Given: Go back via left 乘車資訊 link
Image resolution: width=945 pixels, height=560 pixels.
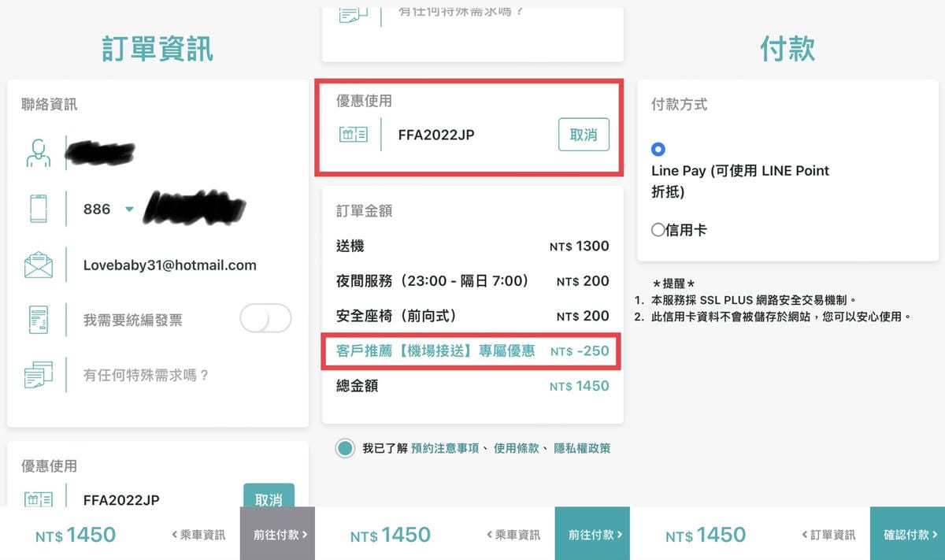Looking at the screenshot, I should (x=198, y=535).
